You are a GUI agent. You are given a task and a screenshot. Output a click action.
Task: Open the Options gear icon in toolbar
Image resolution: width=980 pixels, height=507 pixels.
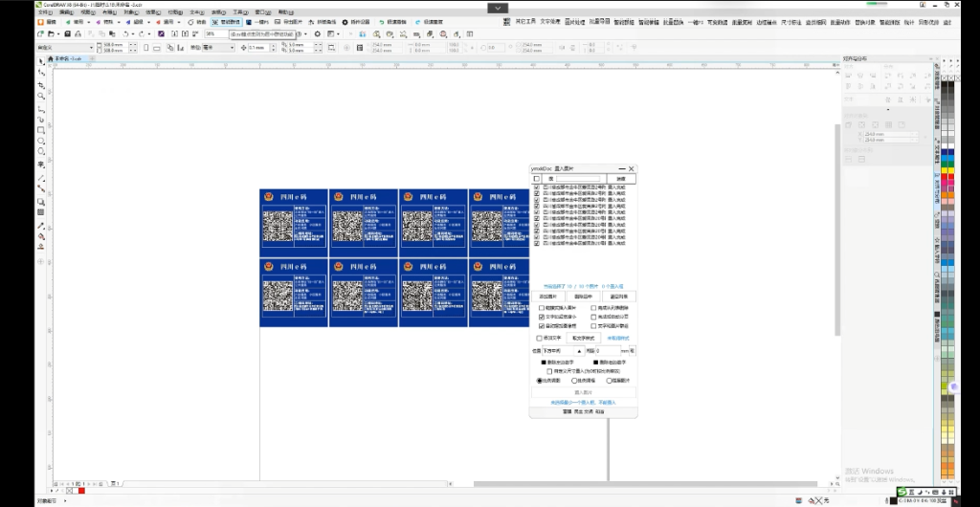pyautogui.click(x=317, y=33)
